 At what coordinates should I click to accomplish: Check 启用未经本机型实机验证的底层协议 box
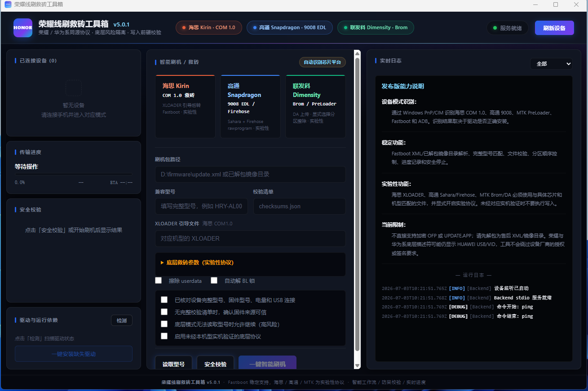tap(164, 336)
